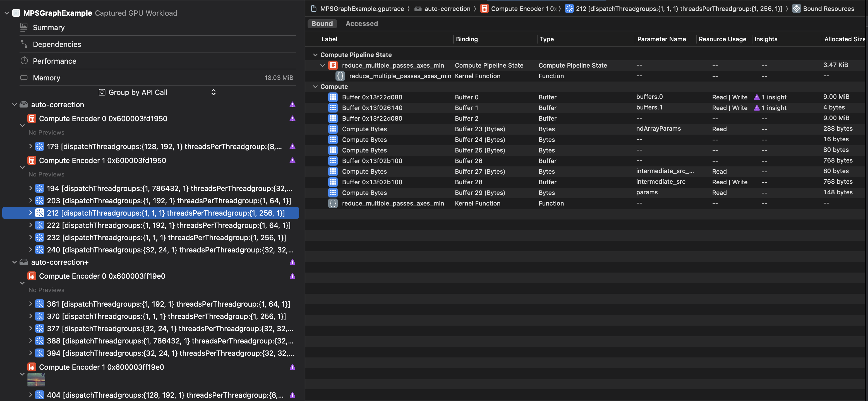The height and width of the screenshot is (401, 868).
Task: Click the Bound Resources breadcrumb icon
Action: click(x=796, y=8)
